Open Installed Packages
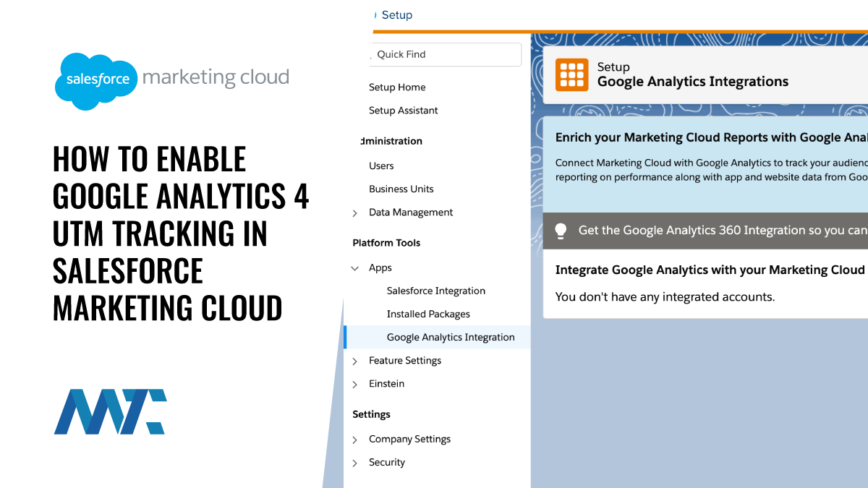Screen dimensions: 868x488 tap(428, 314)
